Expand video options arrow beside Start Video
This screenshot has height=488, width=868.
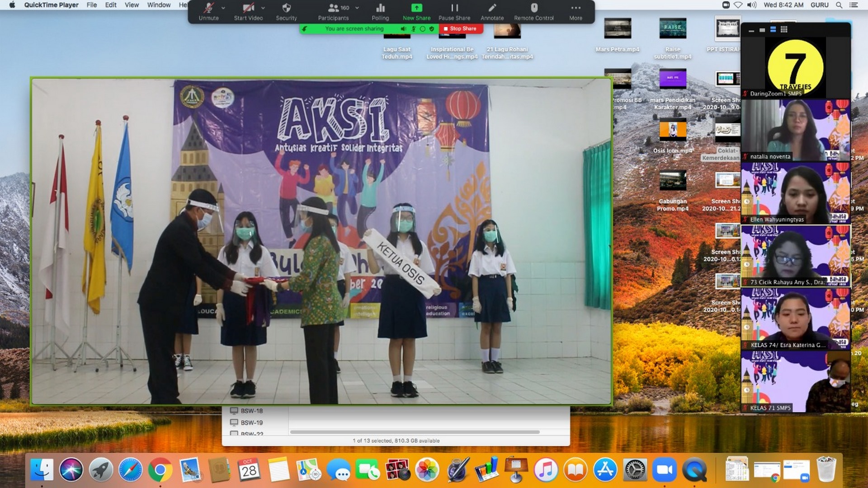(263, 8)
